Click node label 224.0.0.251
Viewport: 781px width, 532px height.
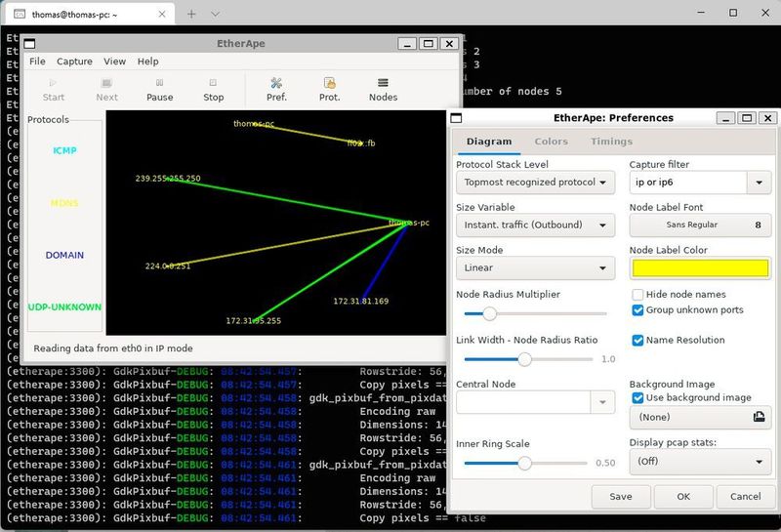[168, 266]
